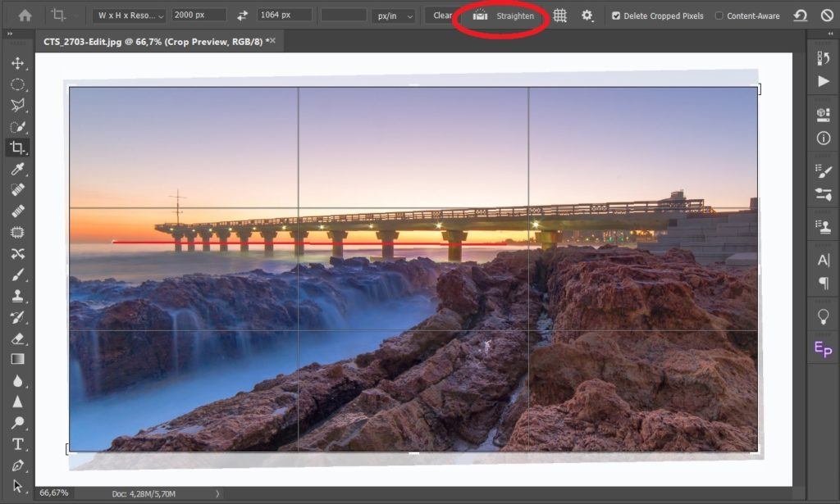840x504 pixels.
Task: Select the Eraser tool
Action: (x=17, y=338)
